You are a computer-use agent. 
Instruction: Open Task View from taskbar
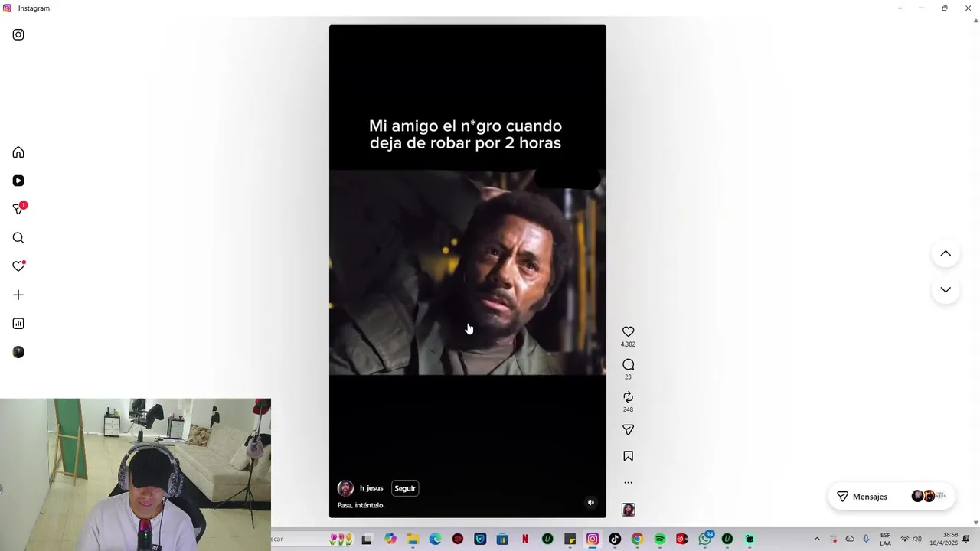(367, 540)
